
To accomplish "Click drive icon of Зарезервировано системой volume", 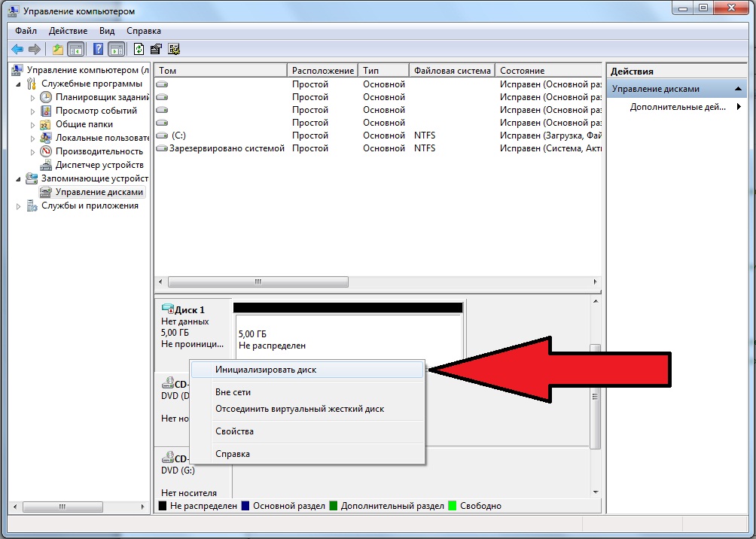I will [163, 148].
